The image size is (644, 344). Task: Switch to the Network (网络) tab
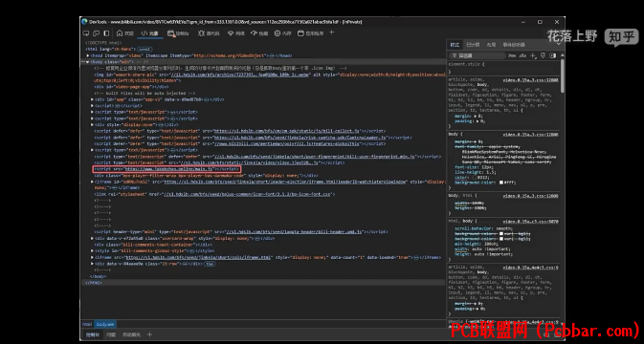[236, 33]
